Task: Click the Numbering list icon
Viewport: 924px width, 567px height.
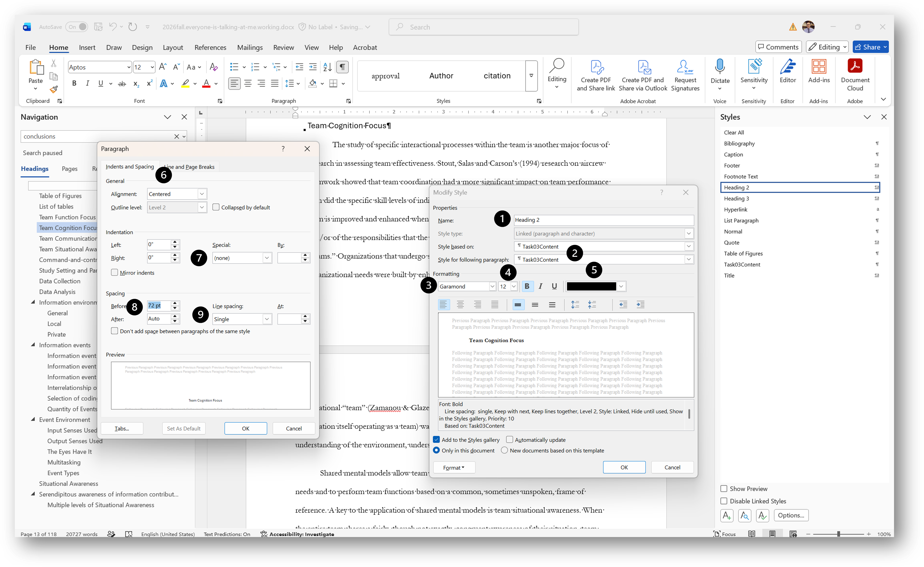Action: coord(255,67)
